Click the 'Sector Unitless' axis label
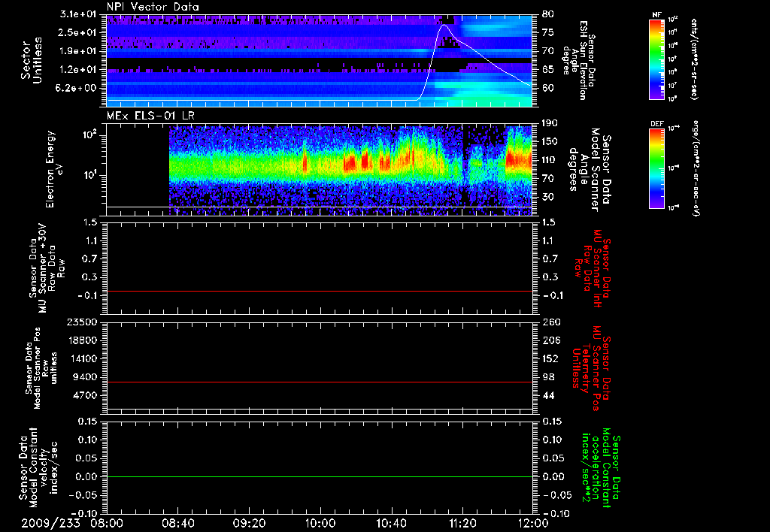The height and width of the screenshot is (532, 770). tap(31, 60)
